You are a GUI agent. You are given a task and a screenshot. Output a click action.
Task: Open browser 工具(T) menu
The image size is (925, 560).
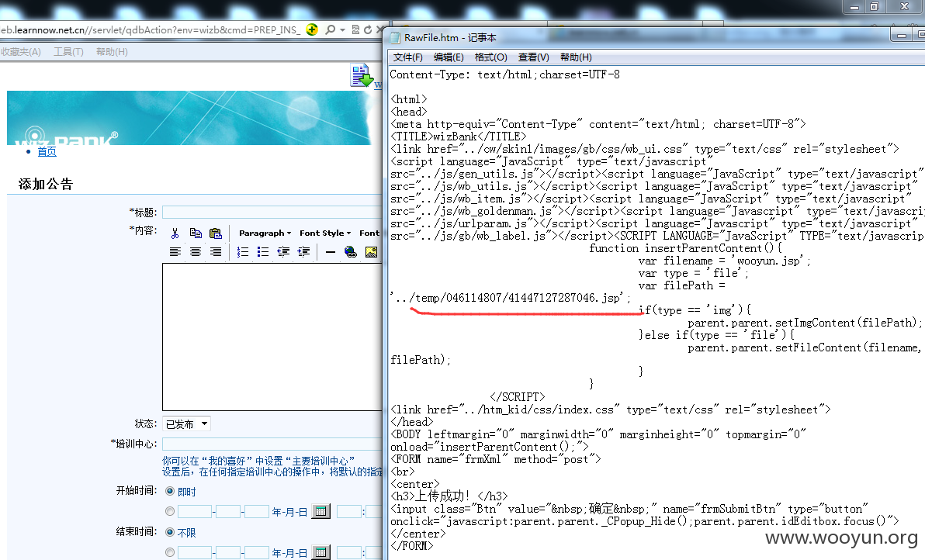68,52
